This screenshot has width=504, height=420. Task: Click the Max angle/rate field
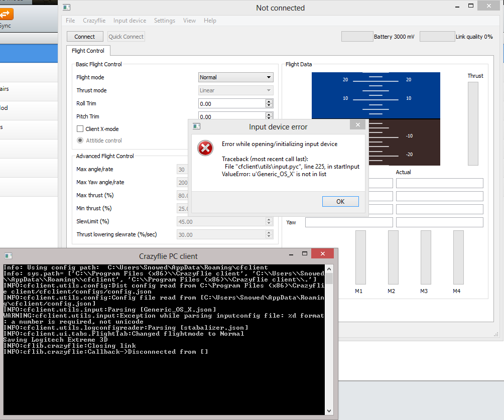[x=183, y=169]
